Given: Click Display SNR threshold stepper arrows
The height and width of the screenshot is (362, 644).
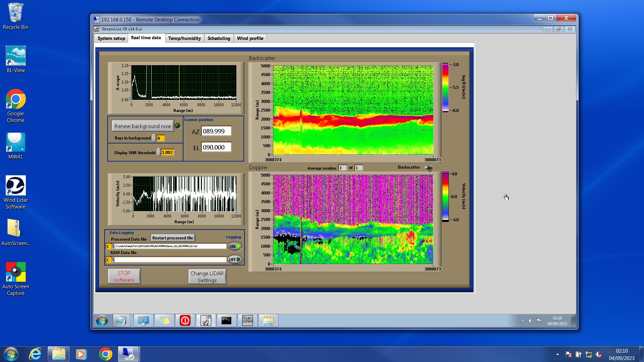Looking at the screenshot, I should [x=158, y=153].
